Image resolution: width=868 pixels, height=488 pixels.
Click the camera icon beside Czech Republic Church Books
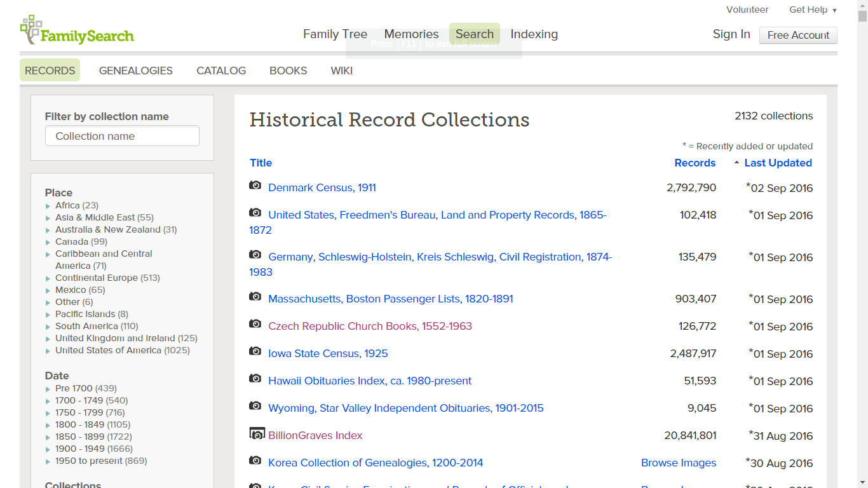point(255,324)
